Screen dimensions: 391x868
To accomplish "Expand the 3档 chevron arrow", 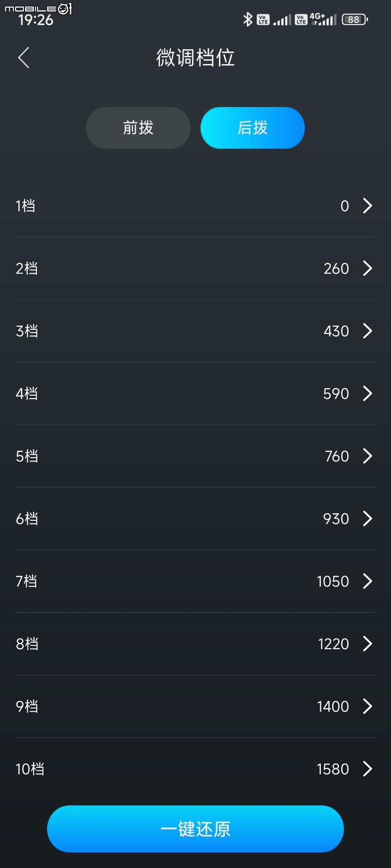I will coord(367,331).
